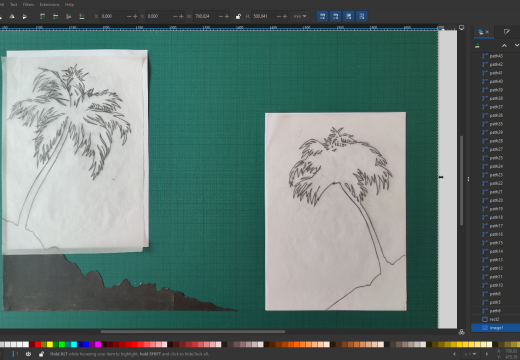Viewport: 520px width, 360px height.
Task: Flip selected object vertically
Action: pyautogui.click(x=24, y=16)
